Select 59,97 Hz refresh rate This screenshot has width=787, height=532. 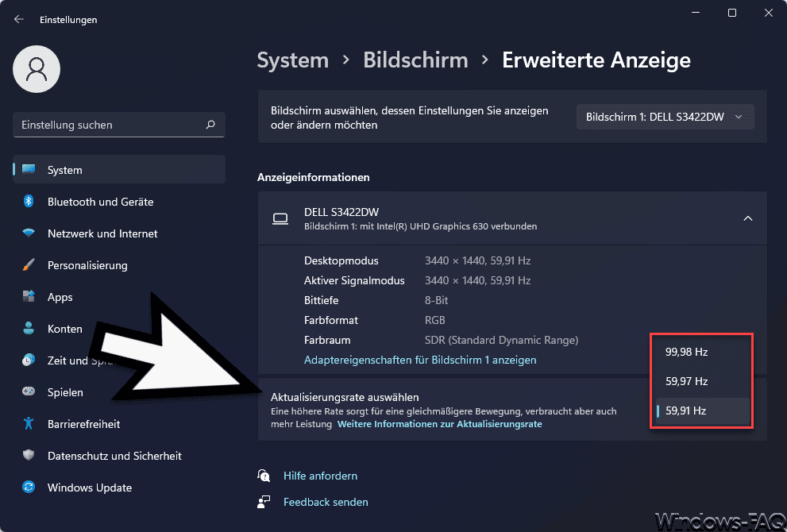tap(702, 381)
